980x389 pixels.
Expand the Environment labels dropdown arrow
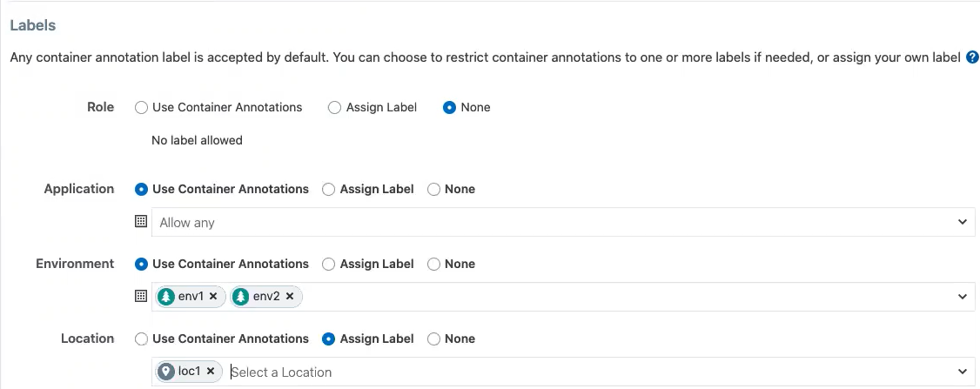(963, 297)
